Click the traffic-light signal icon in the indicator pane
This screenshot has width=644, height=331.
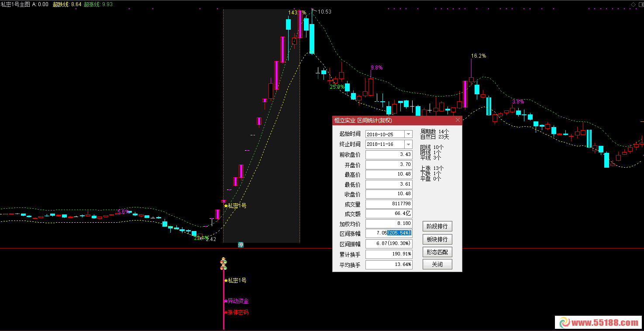pos(224,264)
